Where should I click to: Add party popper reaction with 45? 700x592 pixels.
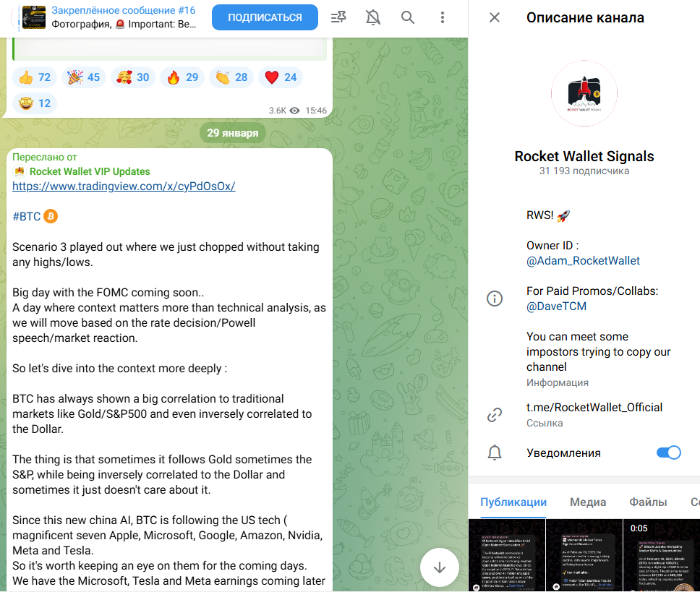(x=83, y=77)
